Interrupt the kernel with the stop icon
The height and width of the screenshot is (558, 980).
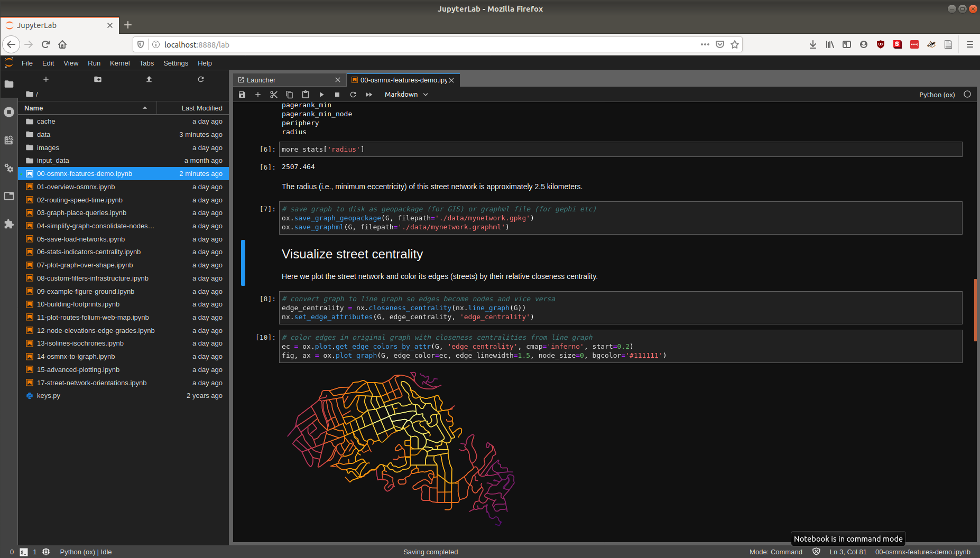337,95
